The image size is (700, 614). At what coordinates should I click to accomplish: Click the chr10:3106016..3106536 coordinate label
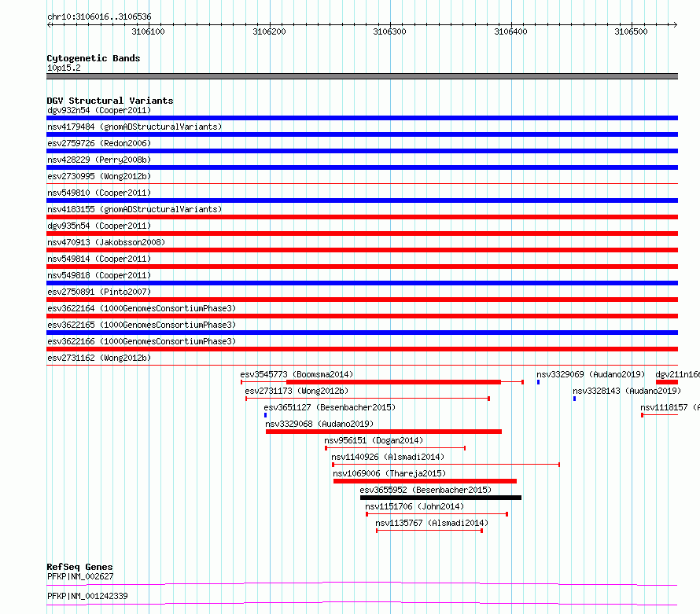99,17
